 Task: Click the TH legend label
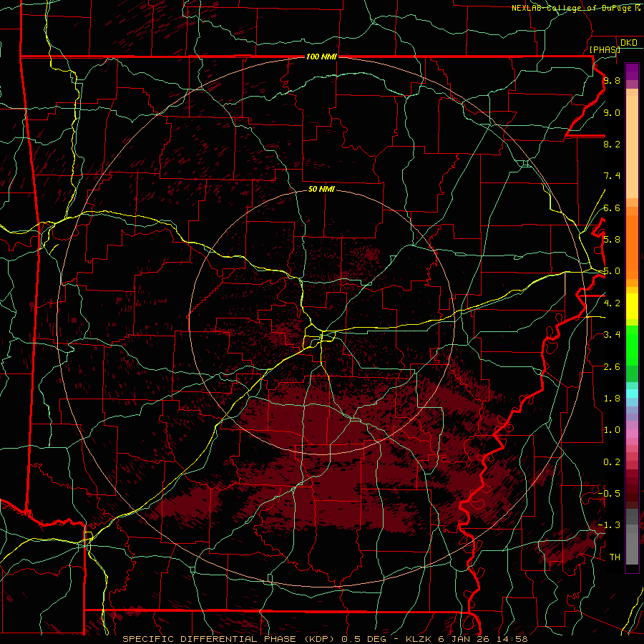click(x=615, y=557)
